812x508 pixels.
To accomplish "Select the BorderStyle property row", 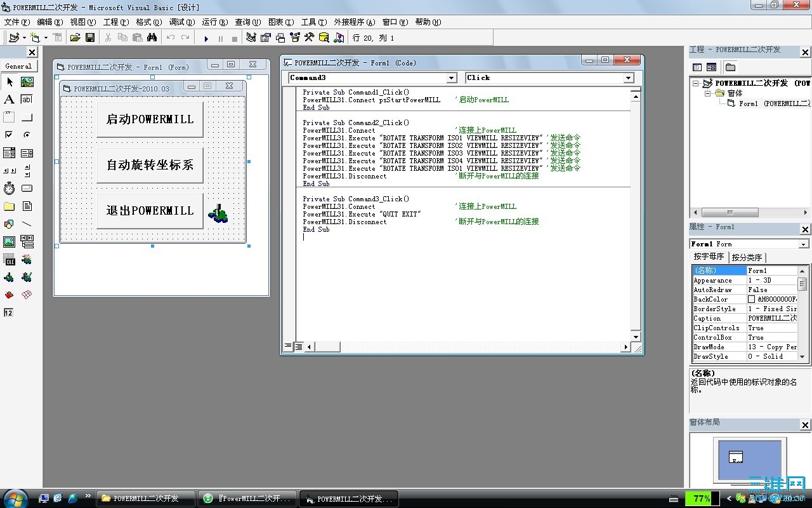I will (x=745, y=309).
